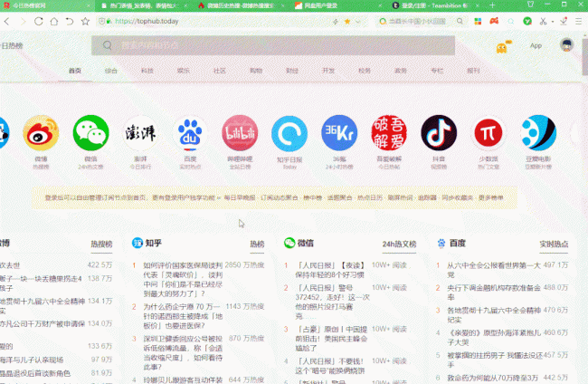Open the 百度 实时热点 link
This screenshot has width=588, height=384.
coord(554,244)
